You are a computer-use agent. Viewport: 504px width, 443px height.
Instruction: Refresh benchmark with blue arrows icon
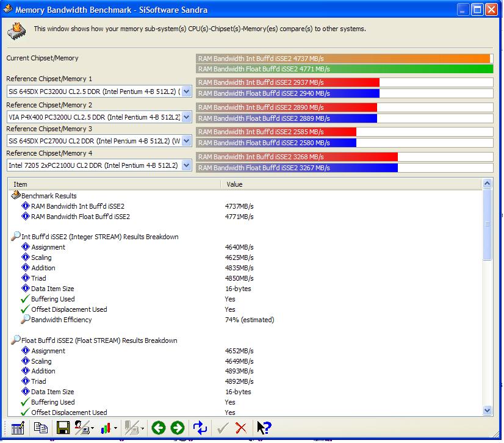[200, 428]
